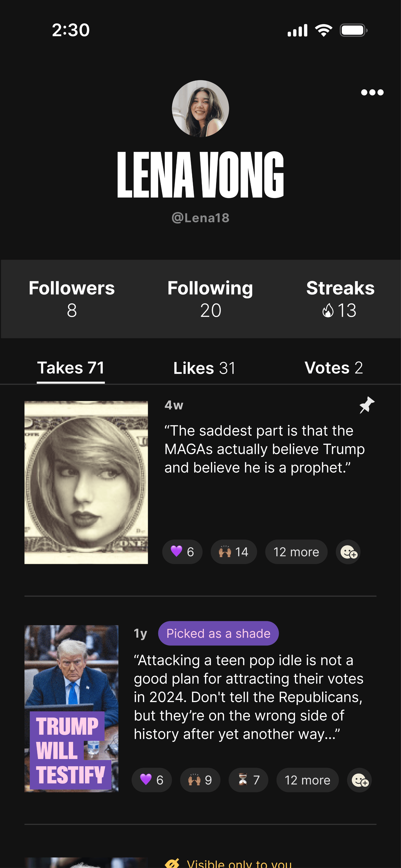The width and height of the screenshot is (401, 868).
Task: Open the Trump Will Testify thumbnail
Action: pyautogui.click(x=72, y=709)
